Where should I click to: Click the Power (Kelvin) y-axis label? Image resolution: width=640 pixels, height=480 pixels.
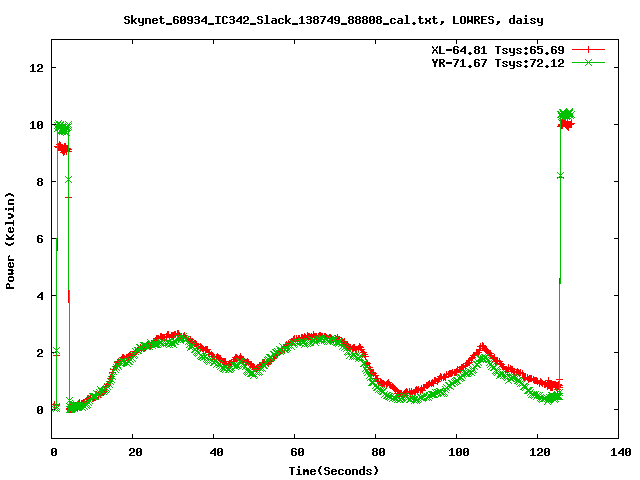click(10, 241)
